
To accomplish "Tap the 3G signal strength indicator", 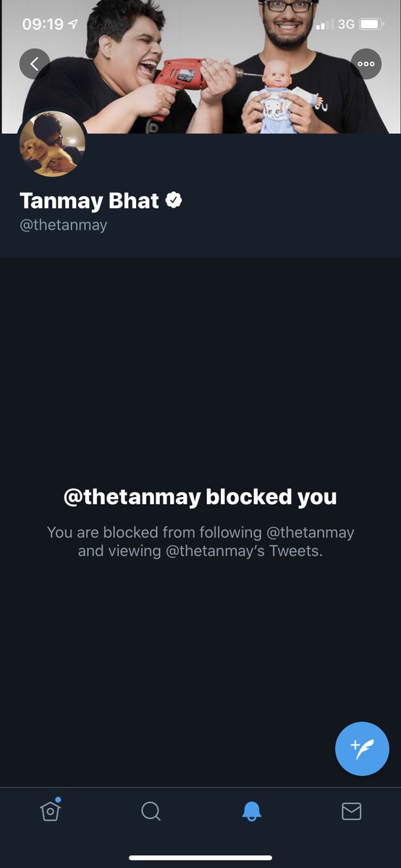I will (x=335, y=24).
